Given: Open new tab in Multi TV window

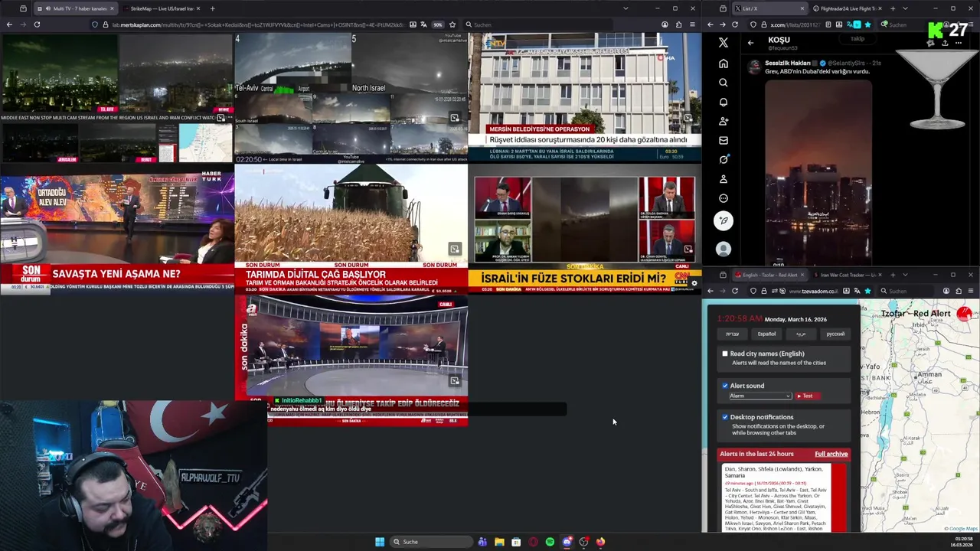Looking at the screenshot, I should click(212, 8).
